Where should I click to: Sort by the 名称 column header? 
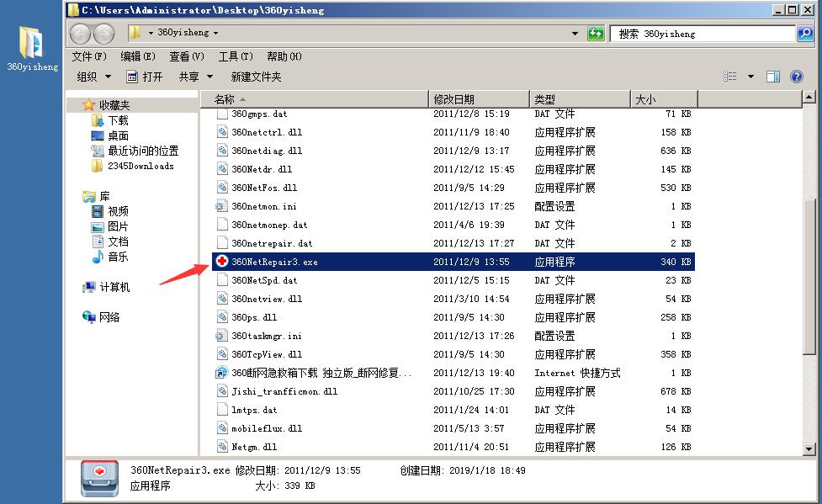click(315, 99)
